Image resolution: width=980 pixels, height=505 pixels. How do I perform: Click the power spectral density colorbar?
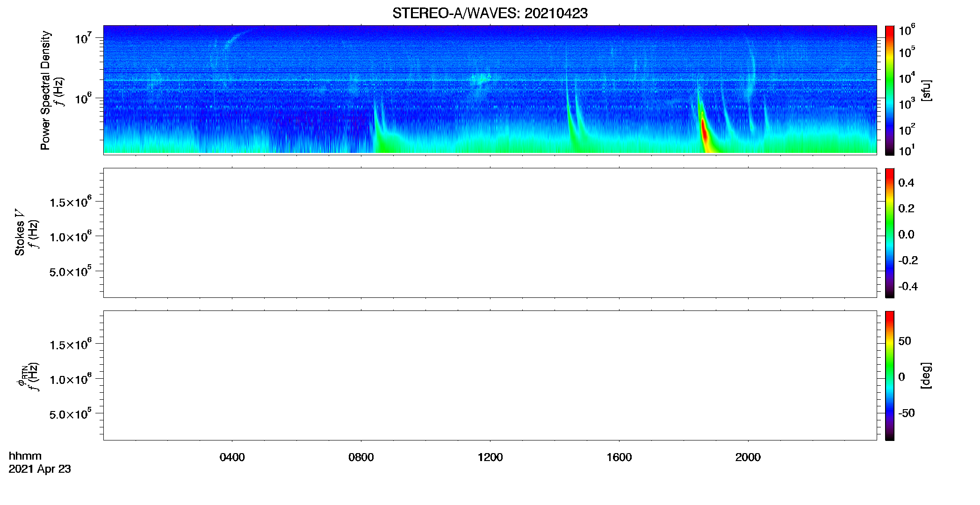(x=890, y=90)
